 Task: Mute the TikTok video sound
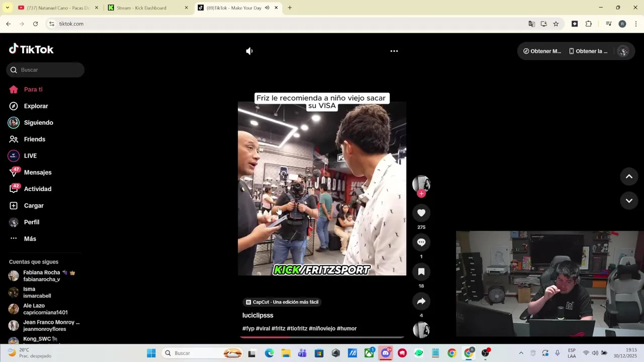(249, 51)
